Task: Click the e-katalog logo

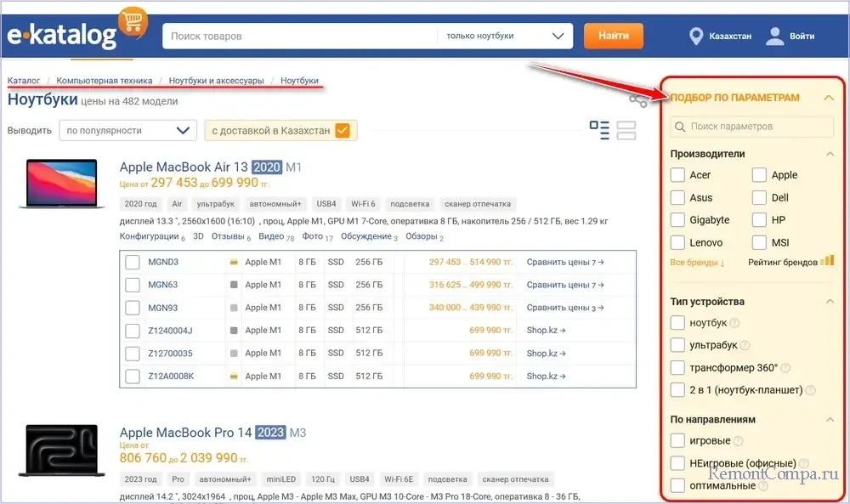Action: (61, 35)
